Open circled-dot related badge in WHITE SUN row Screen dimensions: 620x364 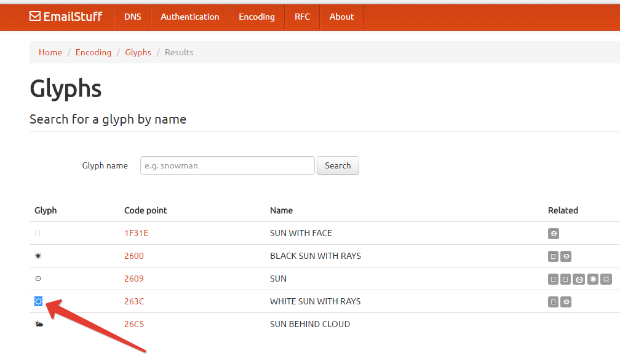[x=566, y=302]
